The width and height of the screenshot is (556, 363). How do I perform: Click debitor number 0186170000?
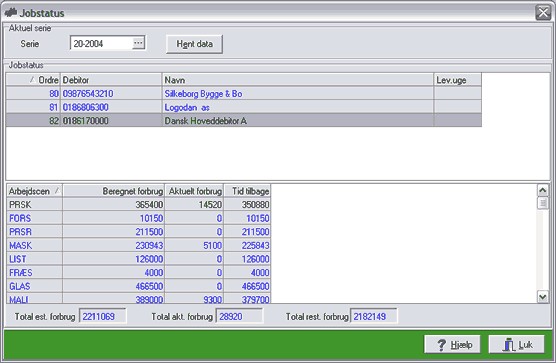click(85, 121)
